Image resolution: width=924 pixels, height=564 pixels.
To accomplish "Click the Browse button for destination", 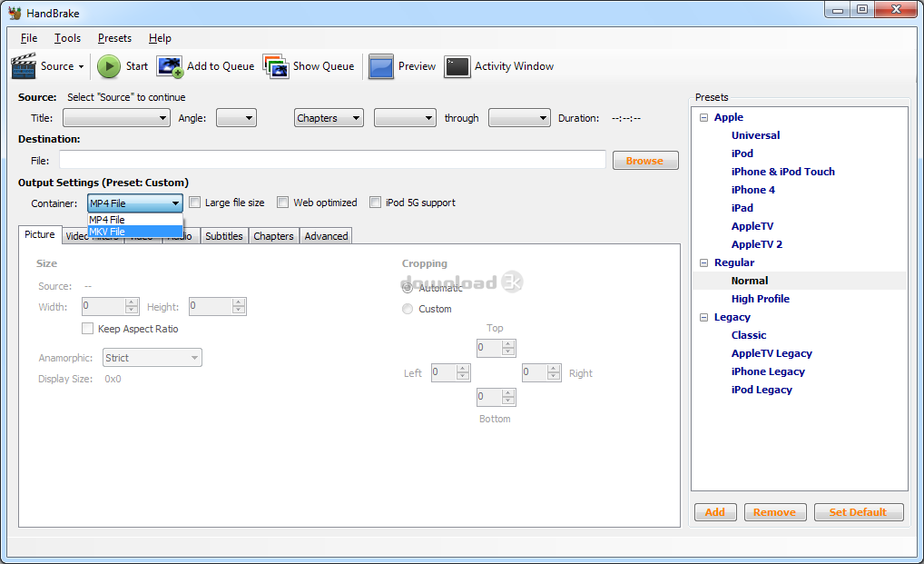I will (644, 159).
